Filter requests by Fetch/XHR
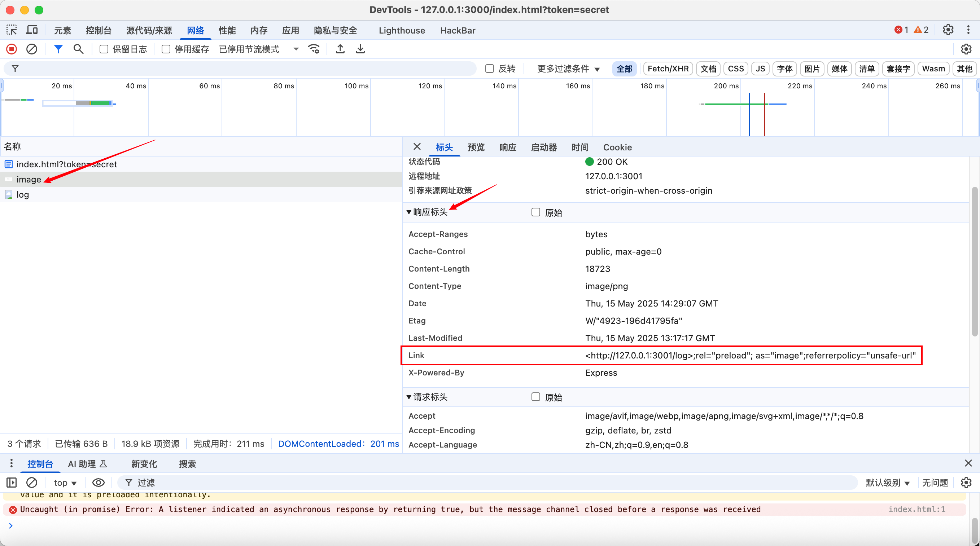 pos(668,69)
